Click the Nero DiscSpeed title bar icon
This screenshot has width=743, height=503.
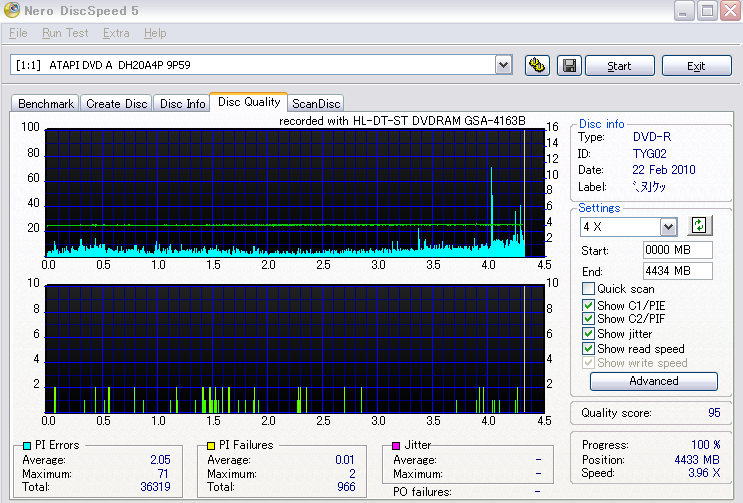point(12,10)
